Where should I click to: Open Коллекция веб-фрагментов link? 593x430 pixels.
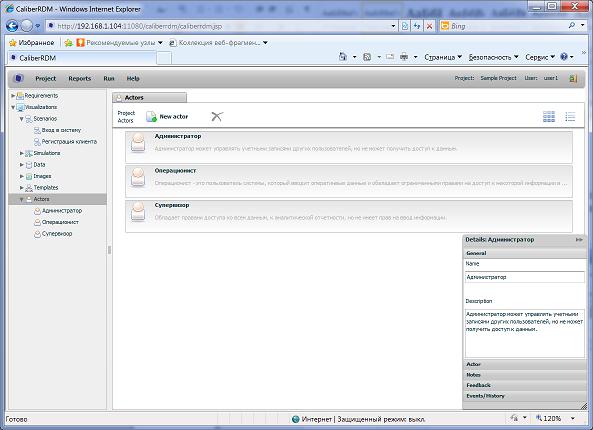[219, 43]
